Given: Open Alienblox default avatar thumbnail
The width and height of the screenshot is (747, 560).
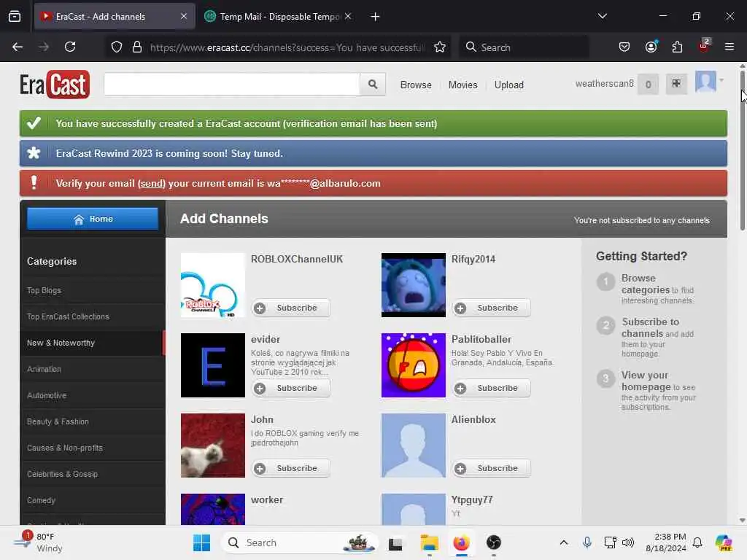Looking at the screenshot, I should (x=414, y=446).
